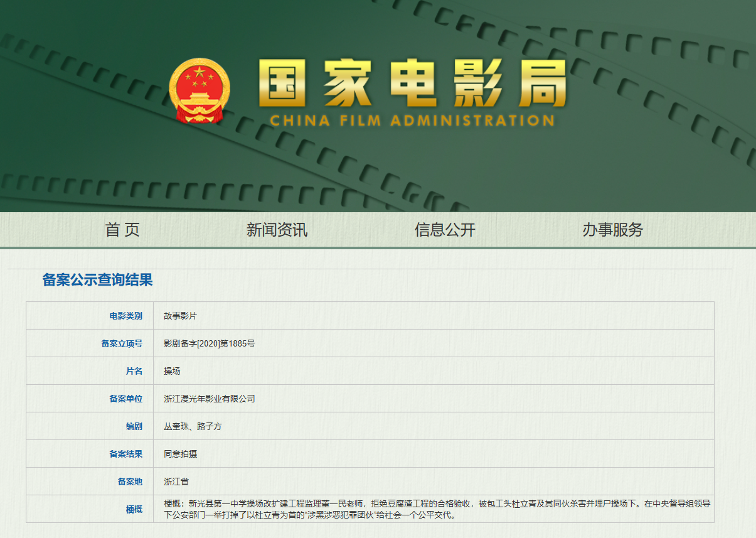
Task: Click the China Film Administration subtitle
Action: [x=412, y=121]
